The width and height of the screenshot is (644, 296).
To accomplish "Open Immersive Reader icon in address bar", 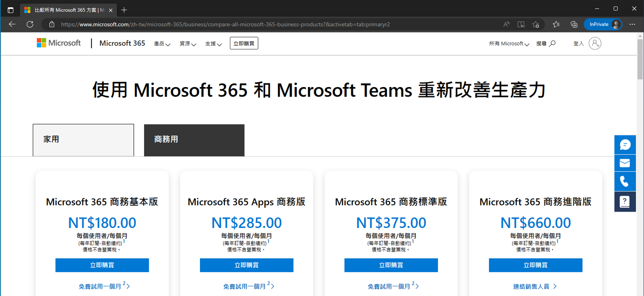I will point(521,24).
